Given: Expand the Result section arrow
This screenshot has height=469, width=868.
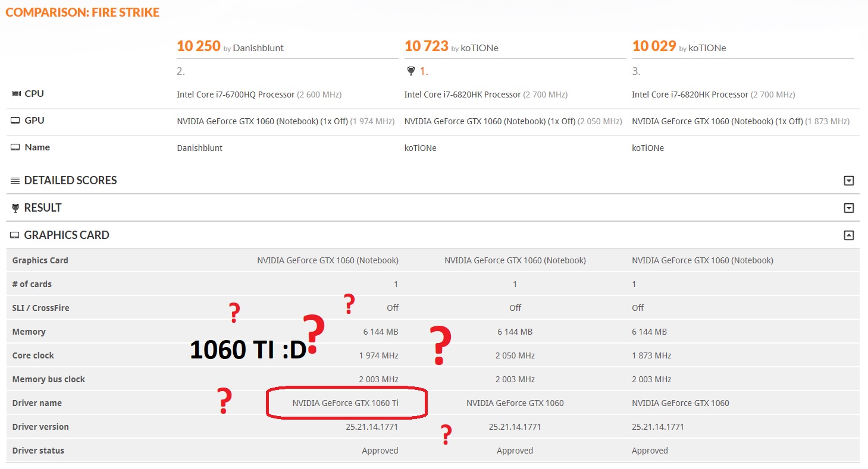Looking at the screenshot, I should 849,208.
